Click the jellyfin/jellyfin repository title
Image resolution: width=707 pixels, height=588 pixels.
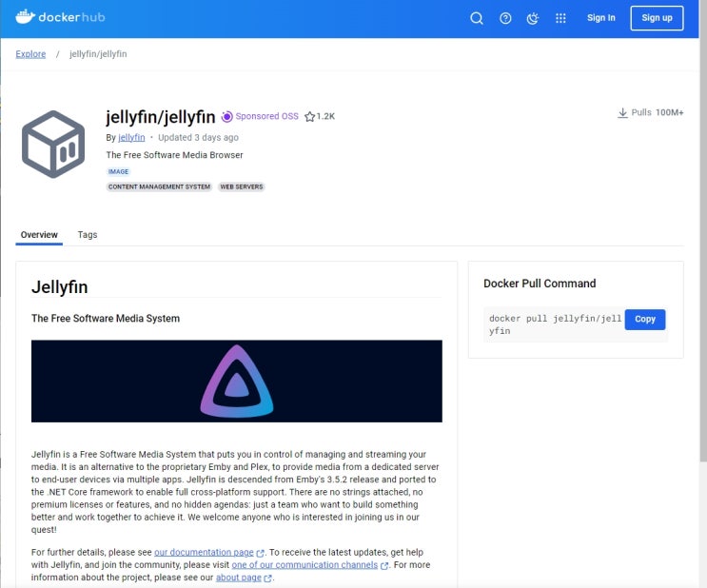pyautogui.click(x=161, y=117)
